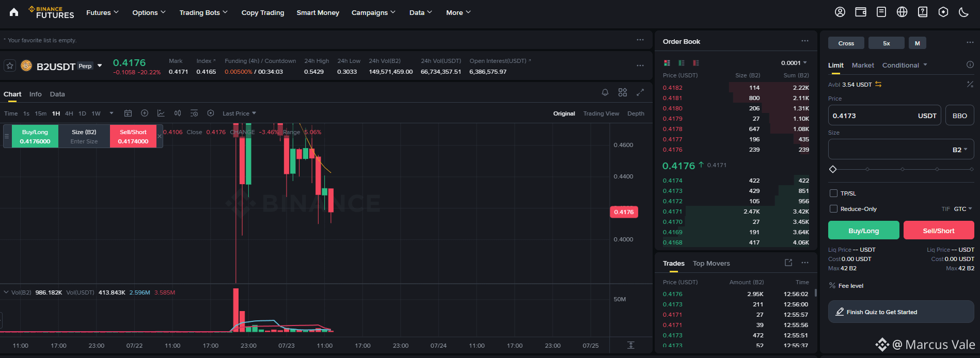Switch theme with the moon icon
The width and height of the screenshot is (980, 358).
pyautogui.click(x=963, y=12)
